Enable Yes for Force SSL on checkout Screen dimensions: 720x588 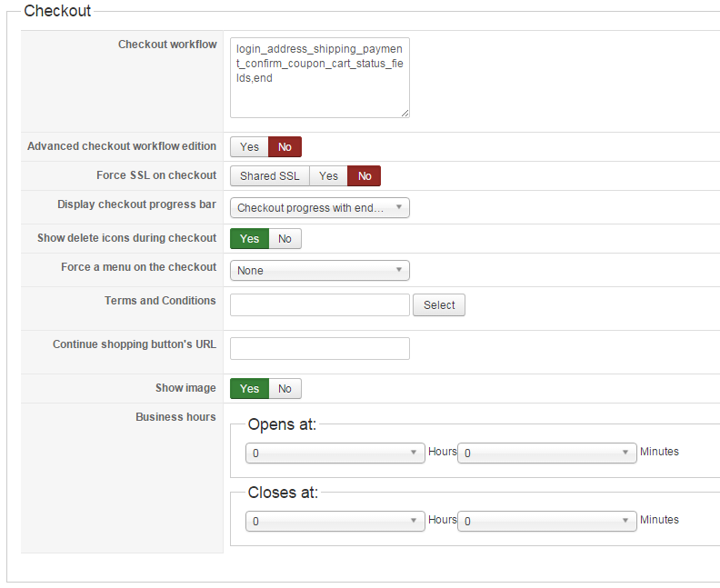[328, 176]
